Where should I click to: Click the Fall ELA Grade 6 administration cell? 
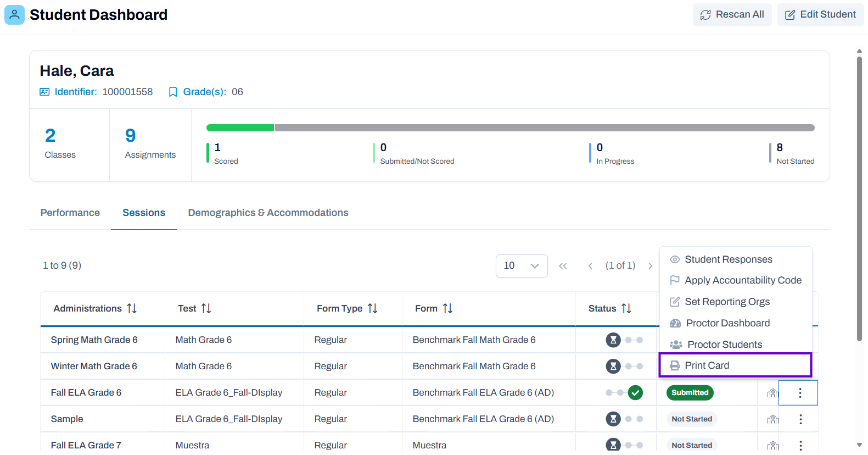coord(103,392)
